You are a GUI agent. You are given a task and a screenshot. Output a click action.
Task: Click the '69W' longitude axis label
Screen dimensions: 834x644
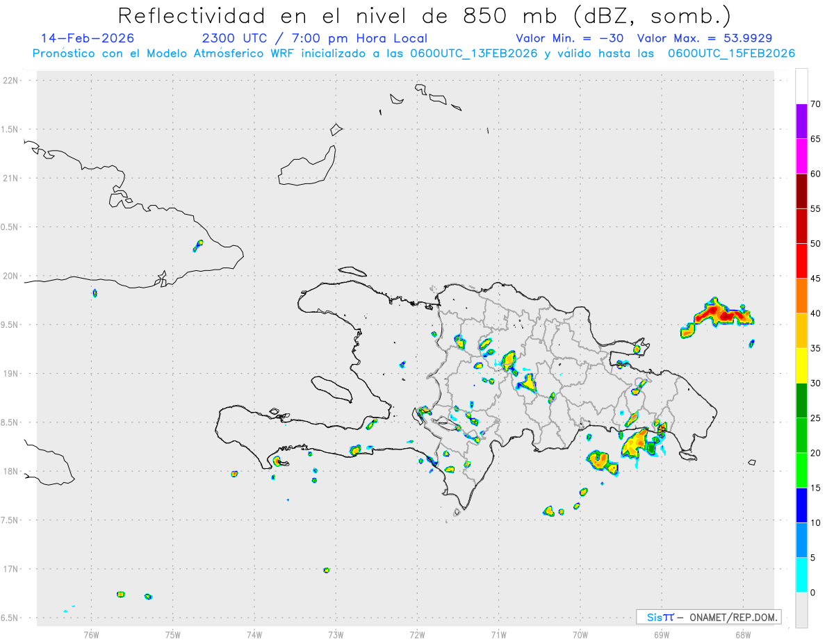[662, 634]
